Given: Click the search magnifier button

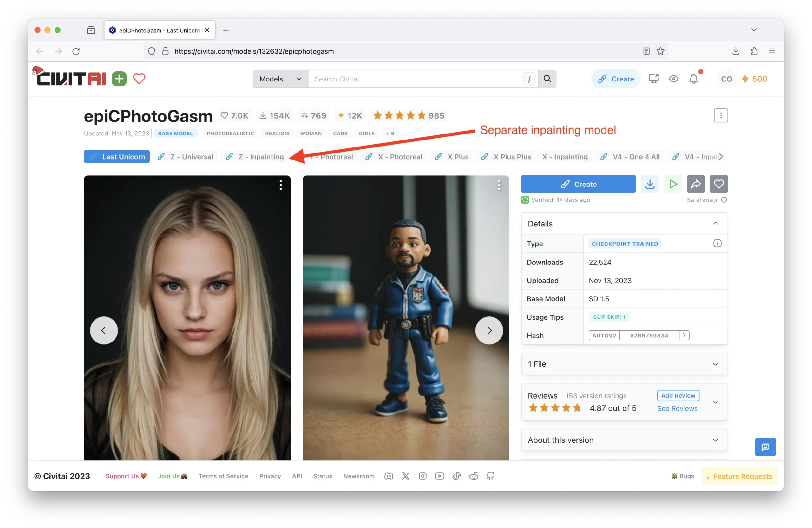Looking at the screenshot, I should (547, 79).
